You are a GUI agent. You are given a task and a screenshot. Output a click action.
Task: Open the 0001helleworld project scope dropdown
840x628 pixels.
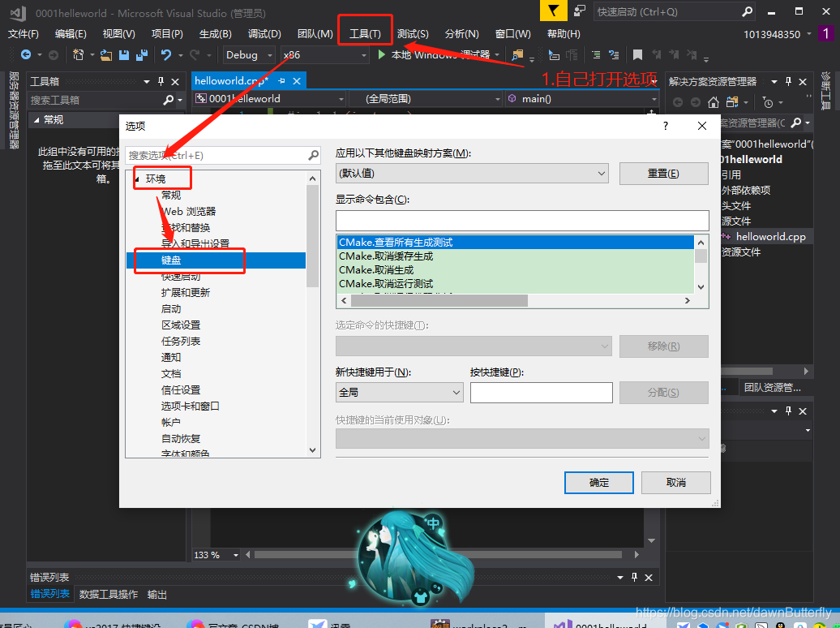coord(270,99)
